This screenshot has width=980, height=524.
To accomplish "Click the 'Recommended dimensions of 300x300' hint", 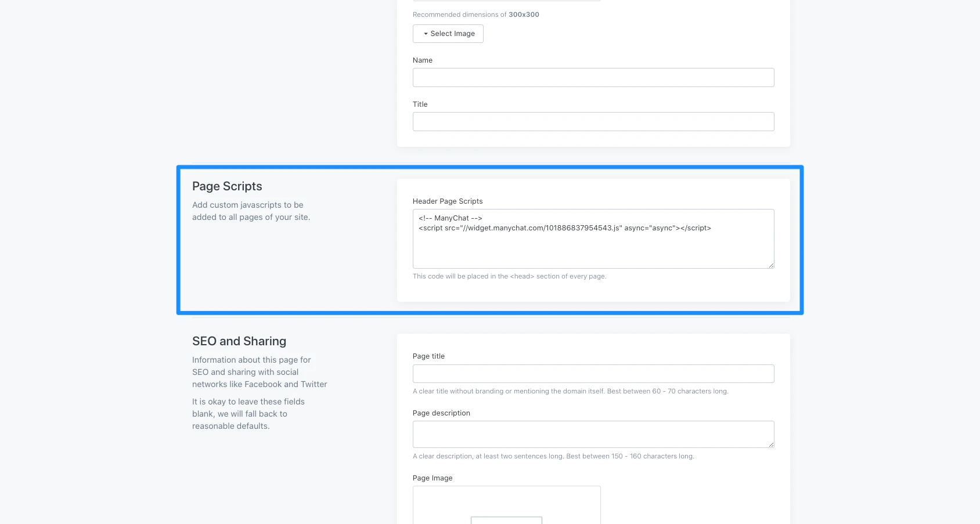I will point(476,15).
